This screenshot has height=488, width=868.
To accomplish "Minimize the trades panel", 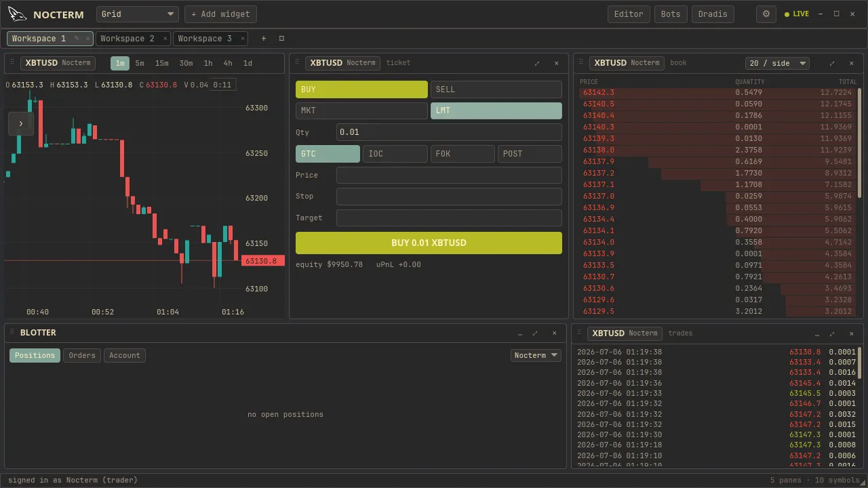I will pyautogui.click(x=817, y=333).
